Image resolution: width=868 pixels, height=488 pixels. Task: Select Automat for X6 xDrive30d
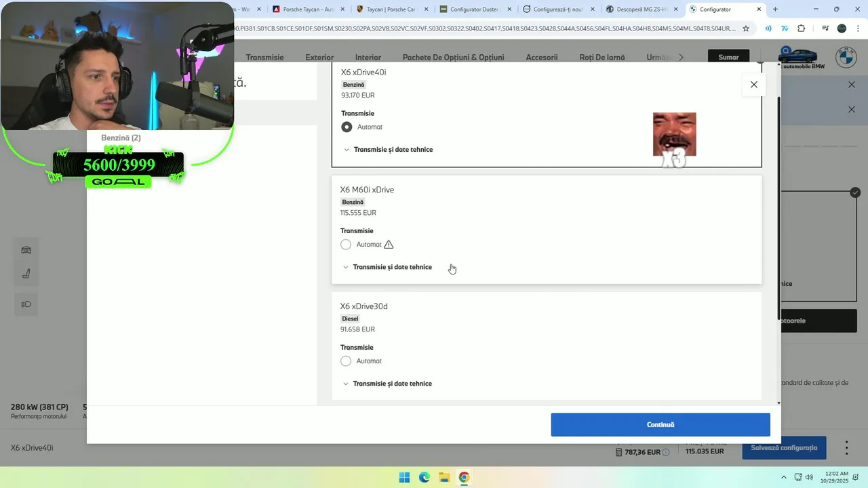[x=346, y=361]
